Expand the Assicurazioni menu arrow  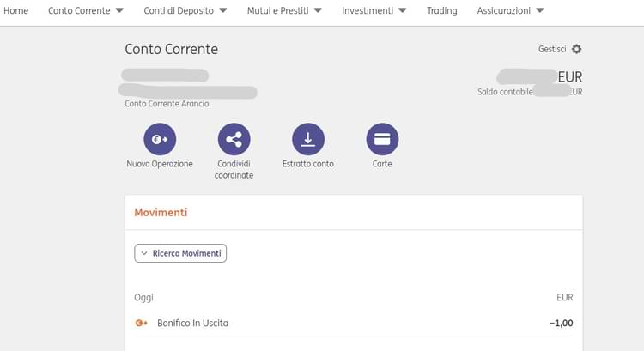click(540, 10)
